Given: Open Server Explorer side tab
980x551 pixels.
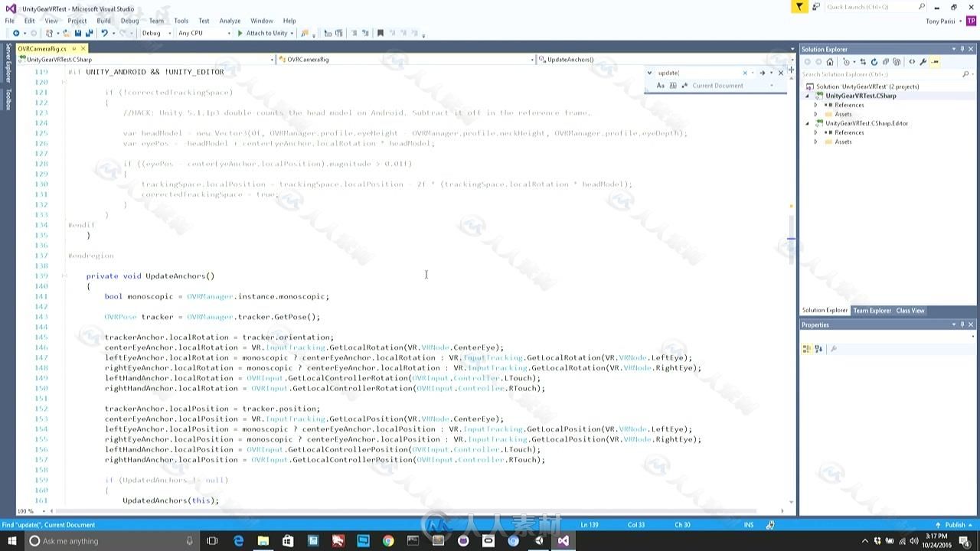Looking at the screenshot, I should pos(8,63).
